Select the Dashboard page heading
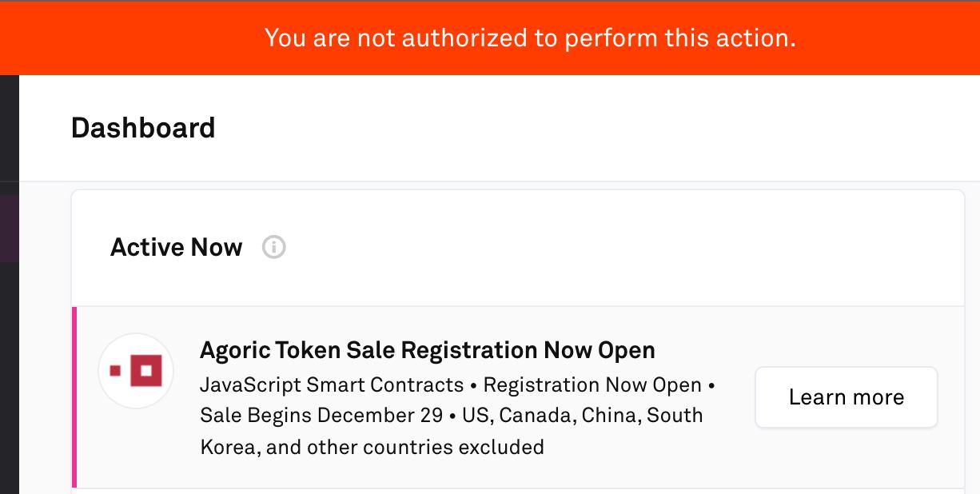 click(x=143, y=128)
